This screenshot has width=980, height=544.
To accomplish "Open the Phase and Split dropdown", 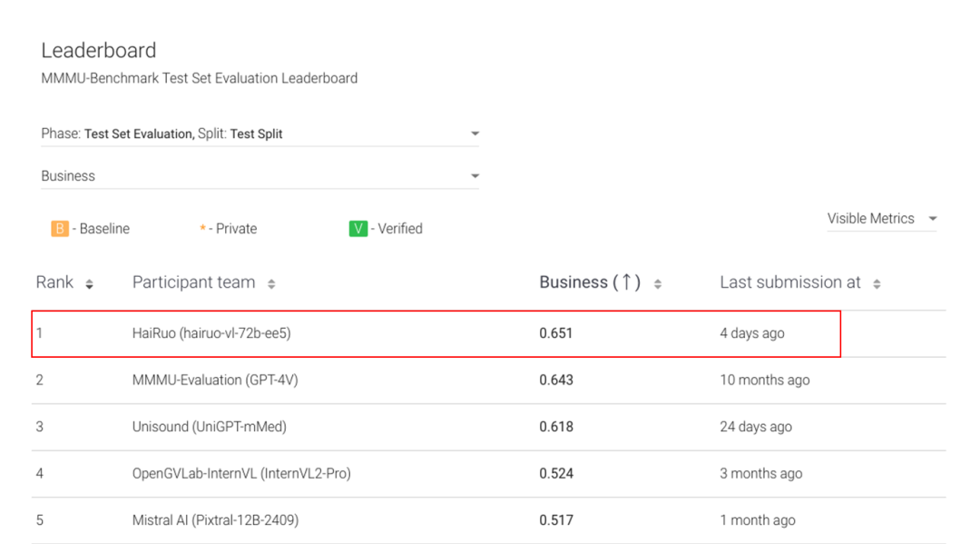I will 260,134.
